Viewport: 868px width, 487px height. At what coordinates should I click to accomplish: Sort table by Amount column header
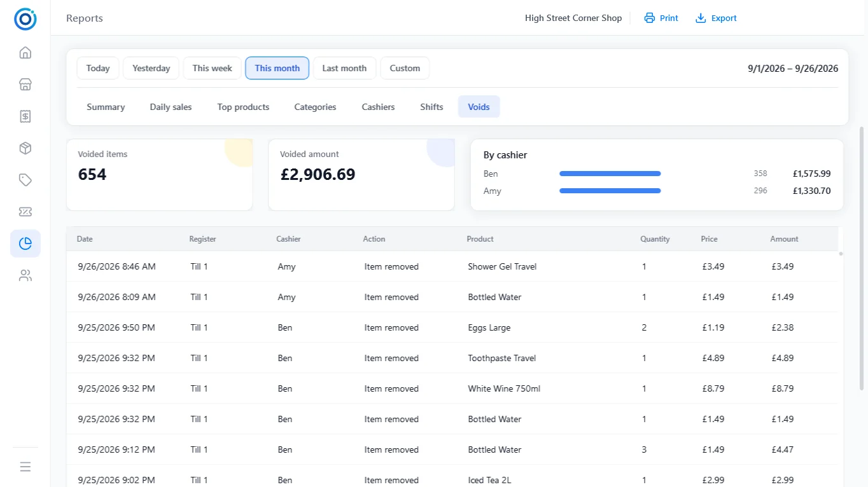click(784, 239)
